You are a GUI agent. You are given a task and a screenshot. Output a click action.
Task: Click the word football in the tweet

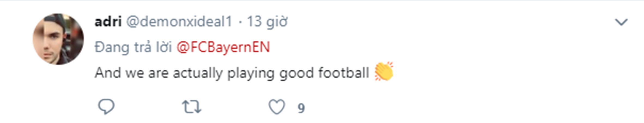[x=343, y=73]
